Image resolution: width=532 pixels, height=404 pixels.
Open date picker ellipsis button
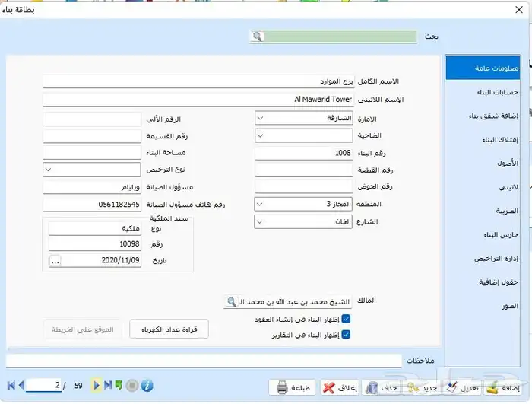point(55,261)
